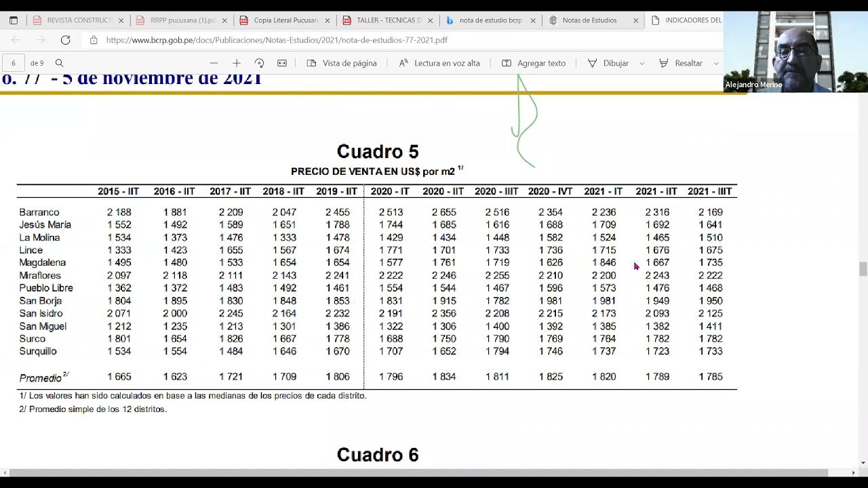Click the Miraflores row label
This screenshot has height=488, width=868.
(x=40, y=275)
